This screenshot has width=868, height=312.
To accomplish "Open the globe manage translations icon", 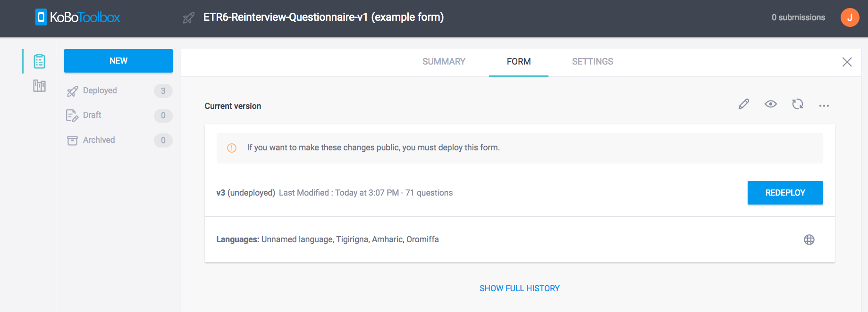I will [809, 240].
